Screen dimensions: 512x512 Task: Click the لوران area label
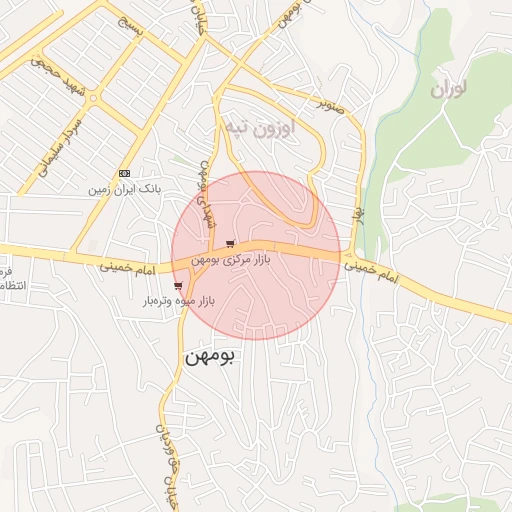tap(448, 89)
